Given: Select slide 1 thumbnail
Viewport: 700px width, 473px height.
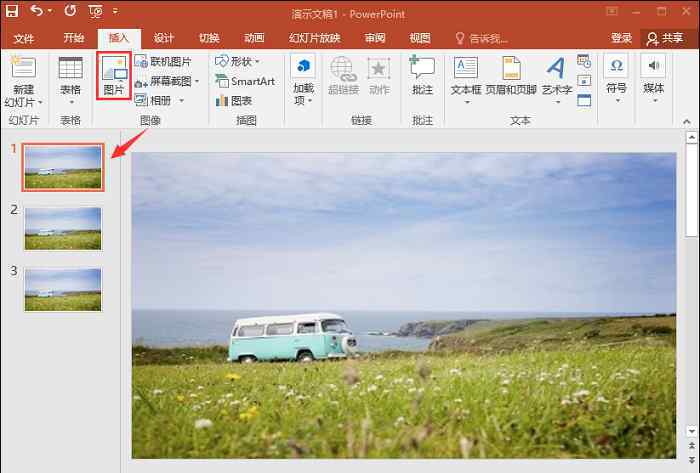Looking at the screenshot, I should [63, 167].
